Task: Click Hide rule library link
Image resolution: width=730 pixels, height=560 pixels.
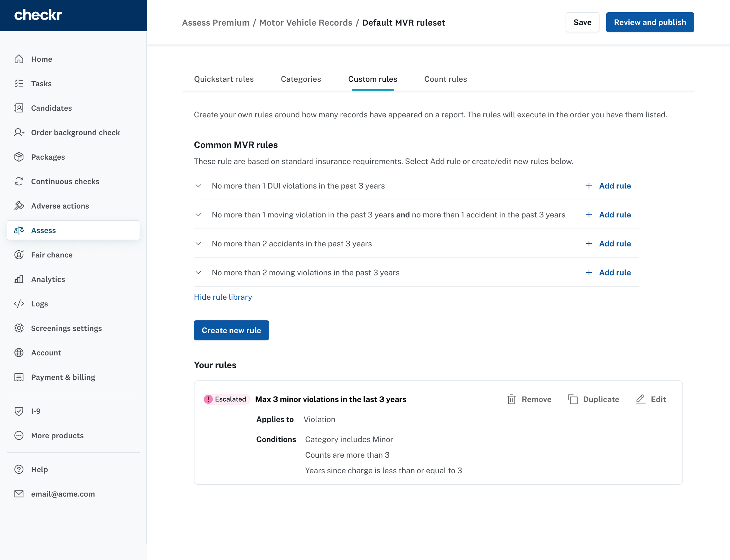Action: click(223, 297)
